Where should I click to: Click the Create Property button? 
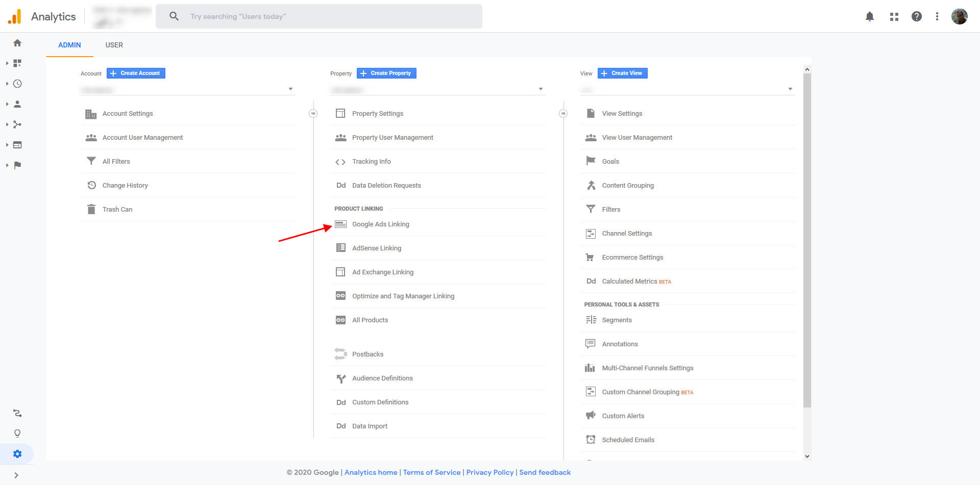coord(386,73)
